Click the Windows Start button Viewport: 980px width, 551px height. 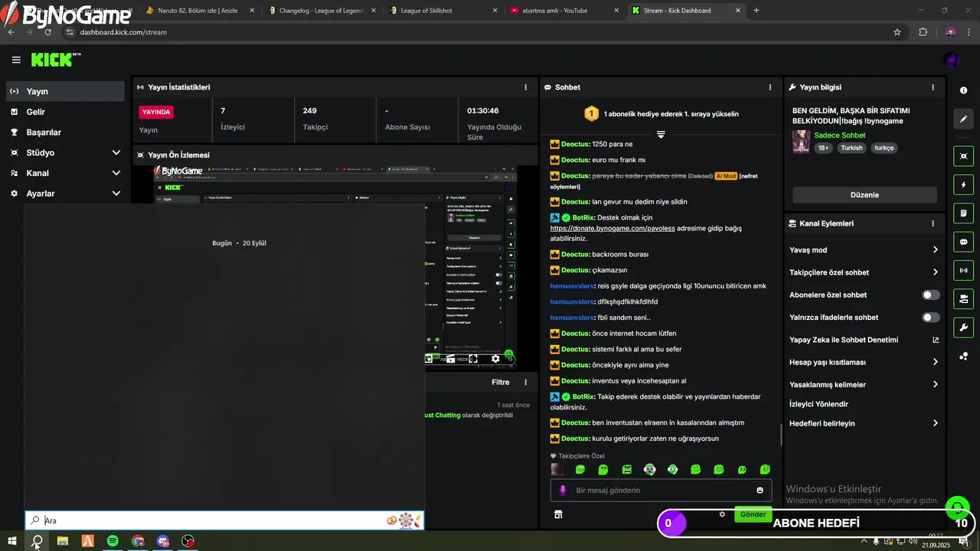coord(12,541)
